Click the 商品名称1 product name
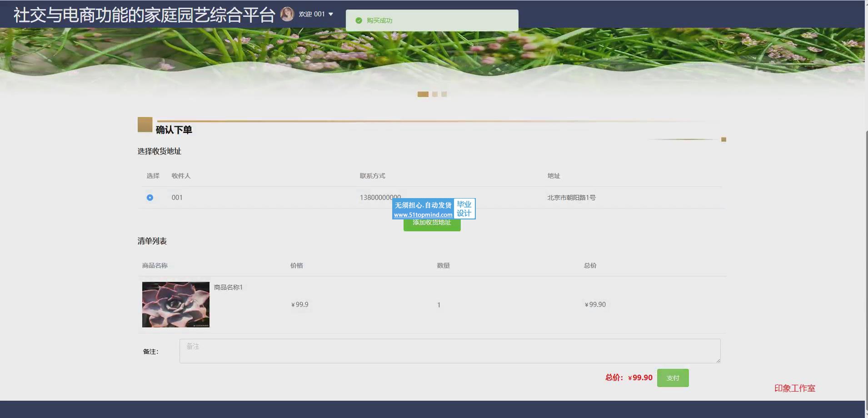This screenshot has height=418, width=868. (228, 287)
